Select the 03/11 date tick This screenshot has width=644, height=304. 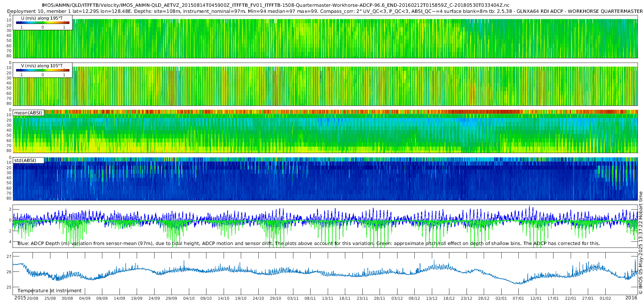(293, 298)
